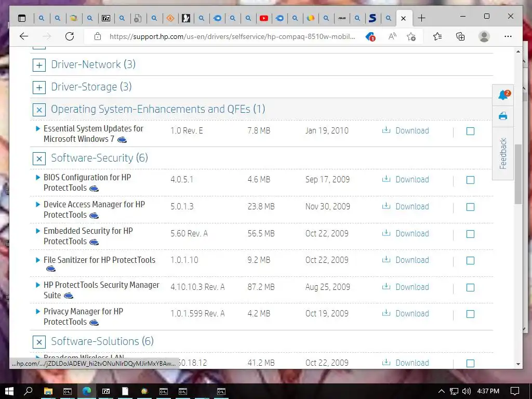Open the notifications bell with badge 2
Viewport: 532px width, 399px height.
(x=503, y=95)
